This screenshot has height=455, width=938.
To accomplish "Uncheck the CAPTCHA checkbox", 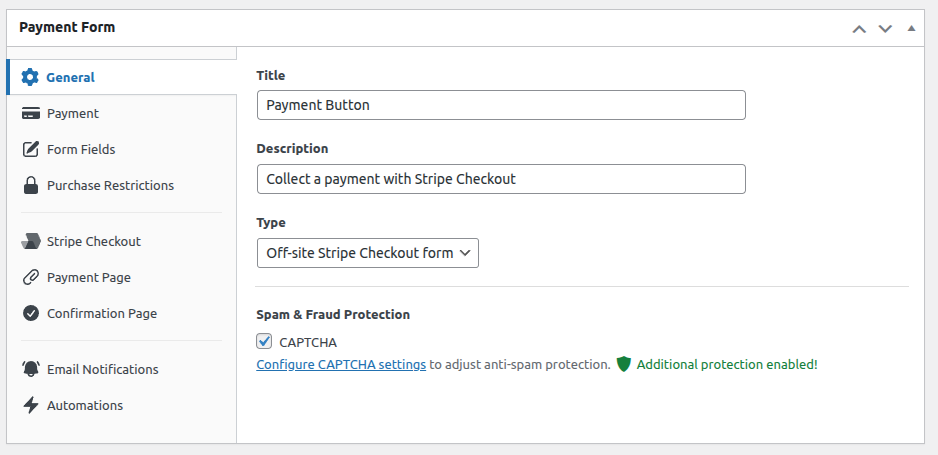I will 264,341.
